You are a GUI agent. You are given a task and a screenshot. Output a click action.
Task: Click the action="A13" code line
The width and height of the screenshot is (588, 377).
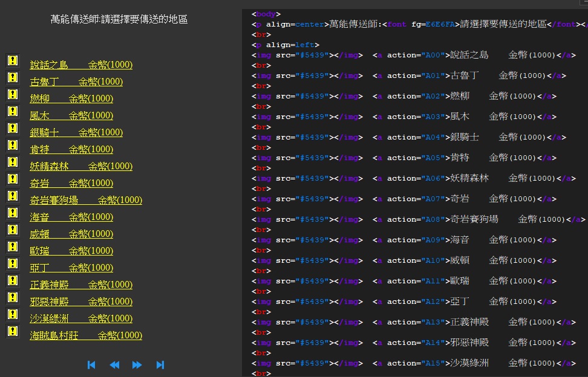tap(414, 322)
